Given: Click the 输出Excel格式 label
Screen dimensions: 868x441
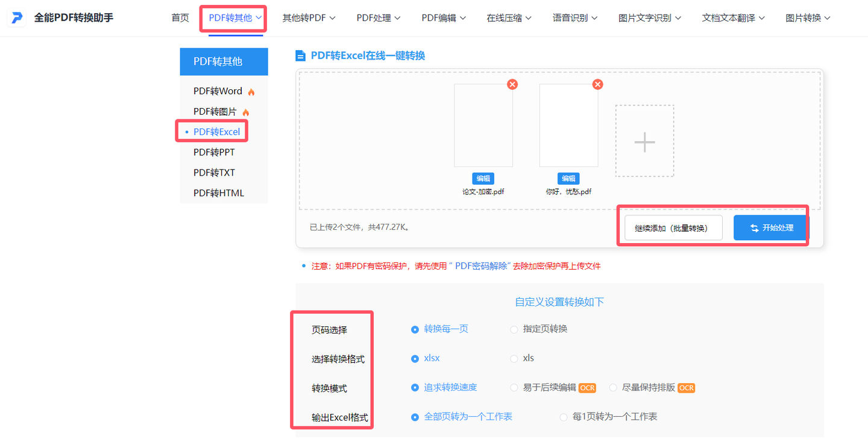Looking at the screenshot, I should pyautogui.click(x=340, y=417).
